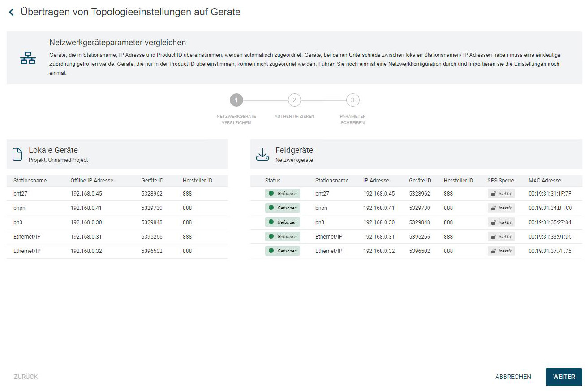The image size is (588, 391).
Task: Click the Offline-IP-Adresse column header
Action: [x=92, y=181]
